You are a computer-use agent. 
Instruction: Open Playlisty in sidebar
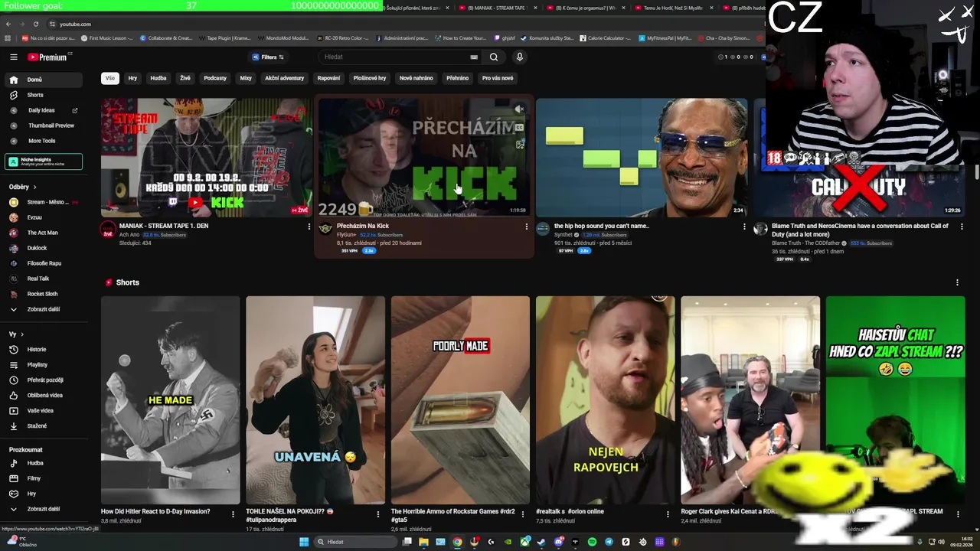[x=44, y=365]
